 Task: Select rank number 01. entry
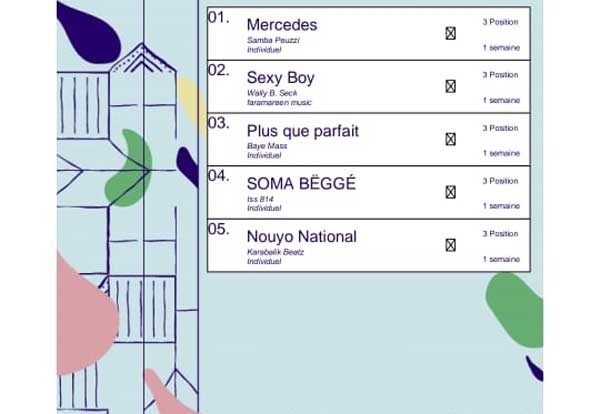coord(219,18)
